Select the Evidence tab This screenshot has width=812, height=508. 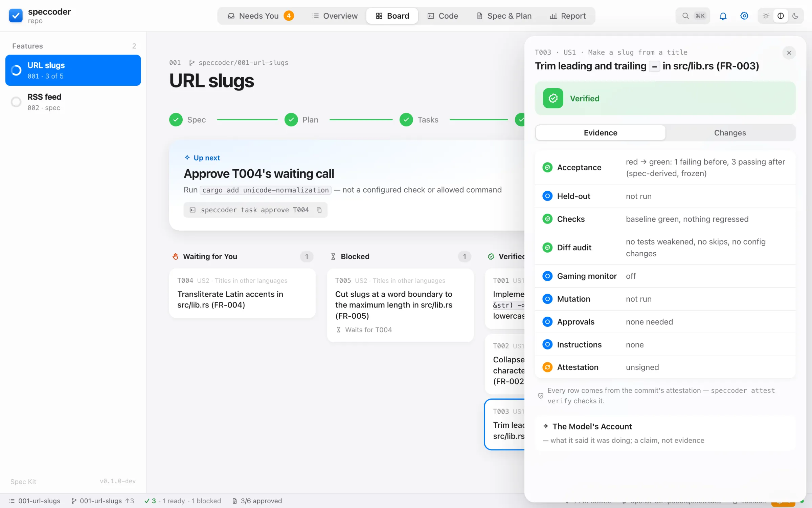coord(601,133)
